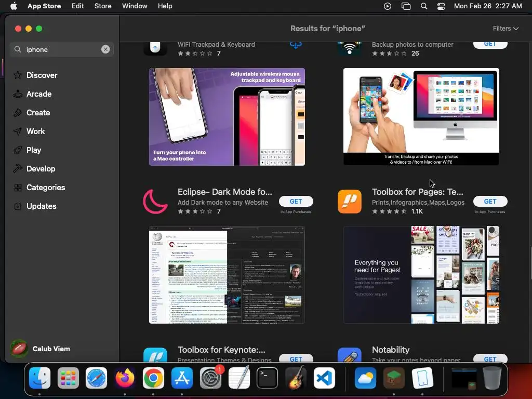Open the Discover section star icon
This screenshot has width=532, height=399.
[18, 75]
